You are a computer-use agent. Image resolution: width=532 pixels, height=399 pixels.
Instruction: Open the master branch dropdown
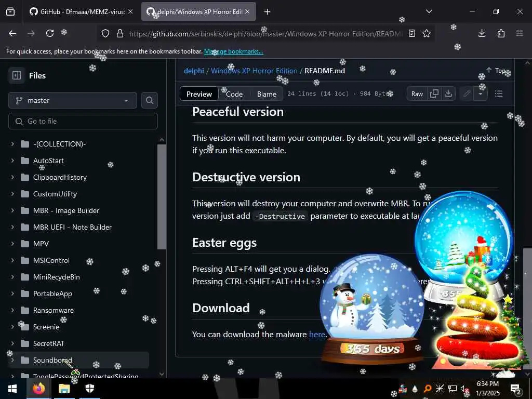coord(73,100)
